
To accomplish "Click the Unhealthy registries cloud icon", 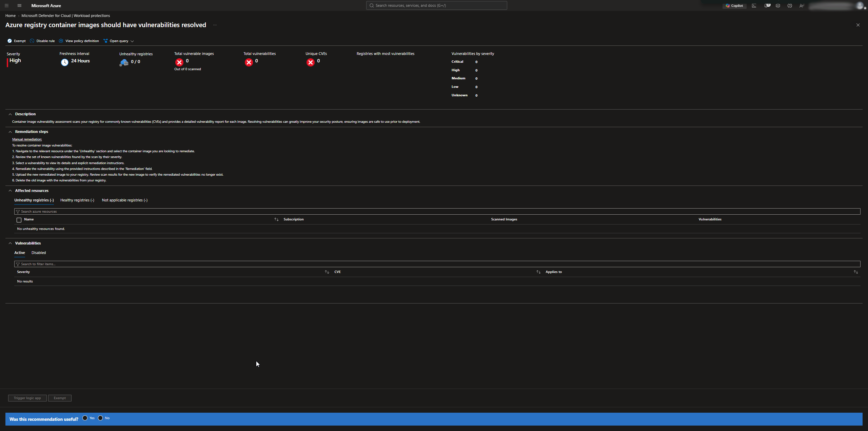I will pos(124,62).
